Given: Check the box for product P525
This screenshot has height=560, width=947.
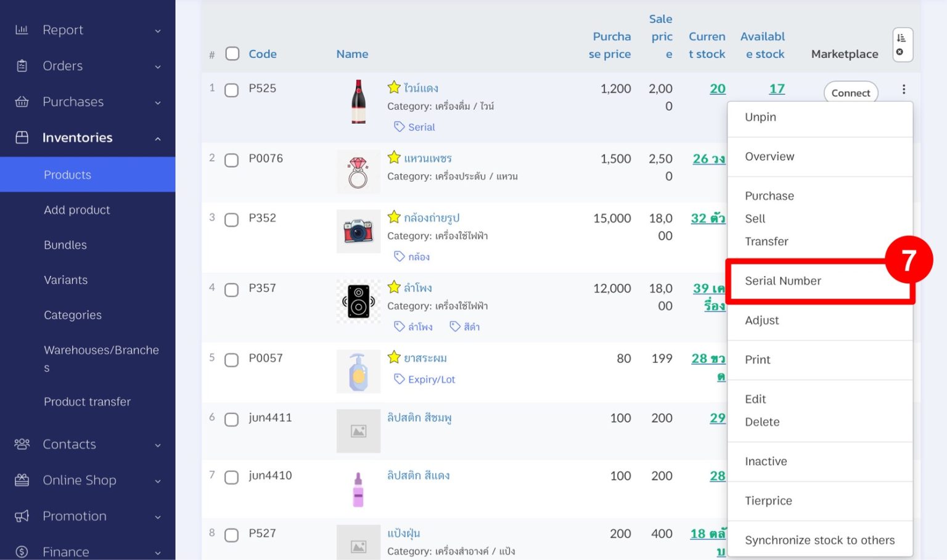Looking at the screenshot, I should (231, 90).
